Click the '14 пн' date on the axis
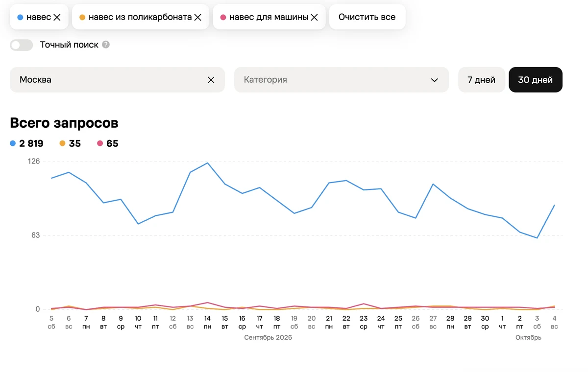This screenshot has height=372, width=588. pyautogui.click(x=207, y=322)
